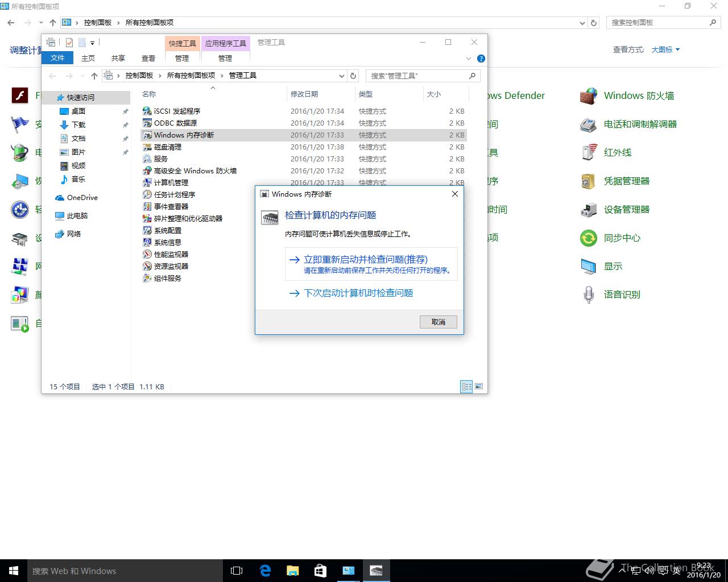The image size is (728, 582).
Task: Select the ODBC 数据源 icon
Action: pyautogui.click(x=147, y=123)
